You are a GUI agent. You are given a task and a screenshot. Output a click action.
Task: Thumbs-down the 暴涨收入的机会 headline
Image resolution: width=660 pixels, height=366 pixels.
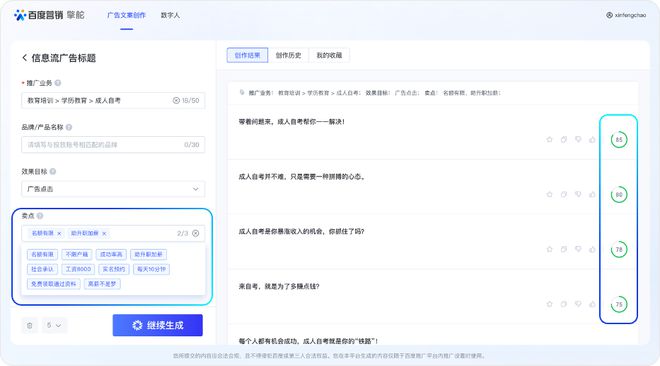(578, 249)
